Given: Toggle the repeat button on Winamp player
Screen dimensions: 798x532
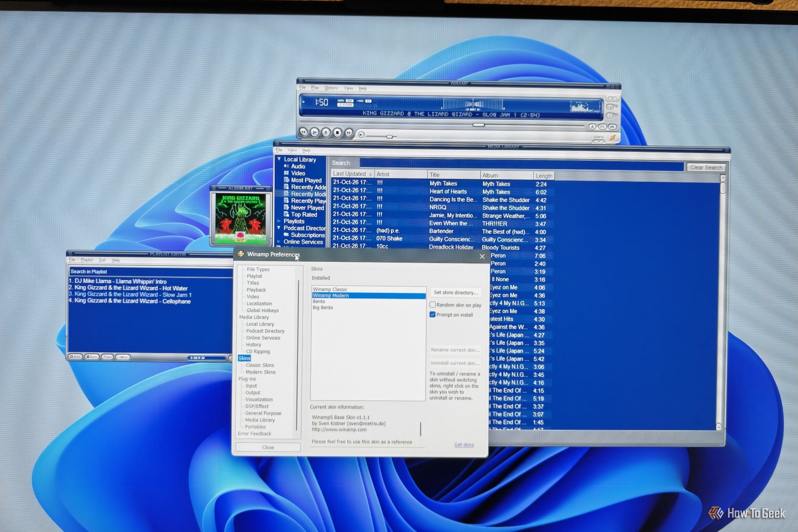Looking at the screenshot, I should [610, 107].
